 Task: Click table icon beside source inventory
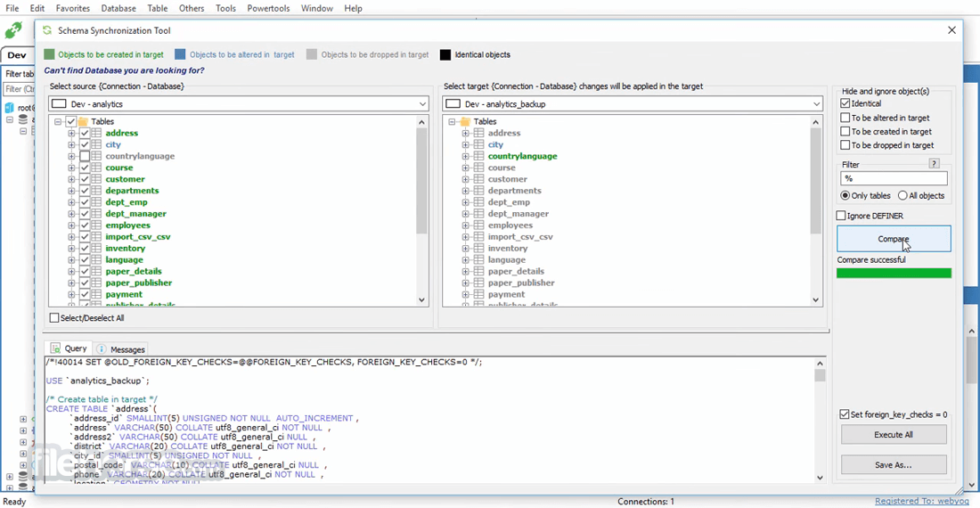click(97, 249)
